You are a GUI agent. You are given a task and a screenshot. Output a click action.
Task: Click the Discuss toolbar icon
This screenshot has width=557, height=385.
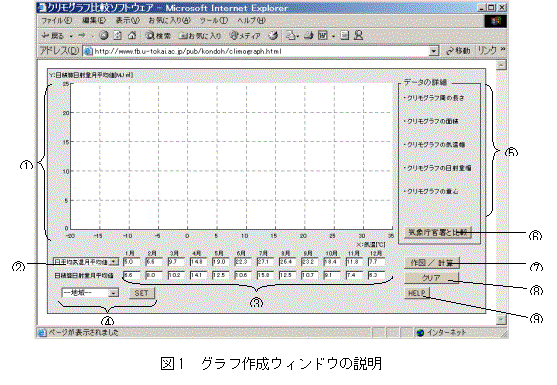tap(345, 35)
